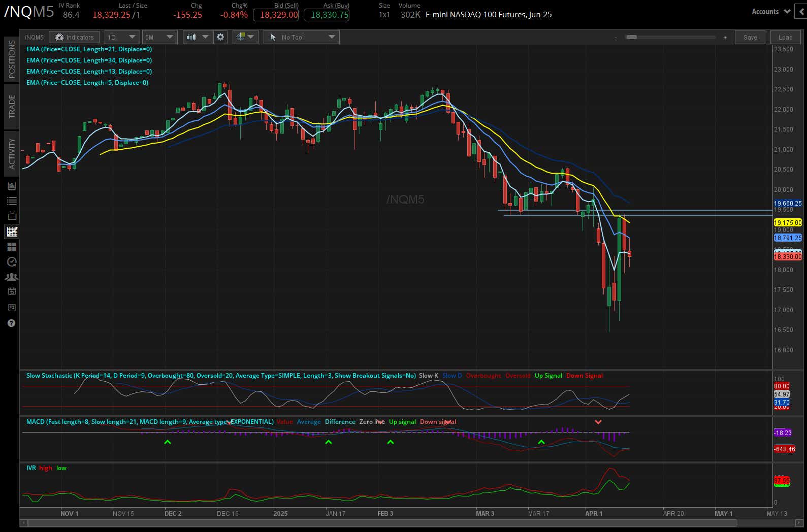Click the zoom slider handle
Screen dimensions: 807x532
point(631,37)
